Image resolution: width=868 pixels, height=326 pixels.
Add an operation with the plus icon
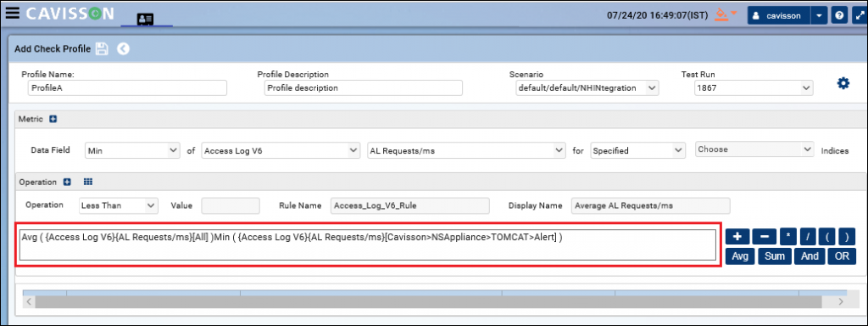point(67,182)
